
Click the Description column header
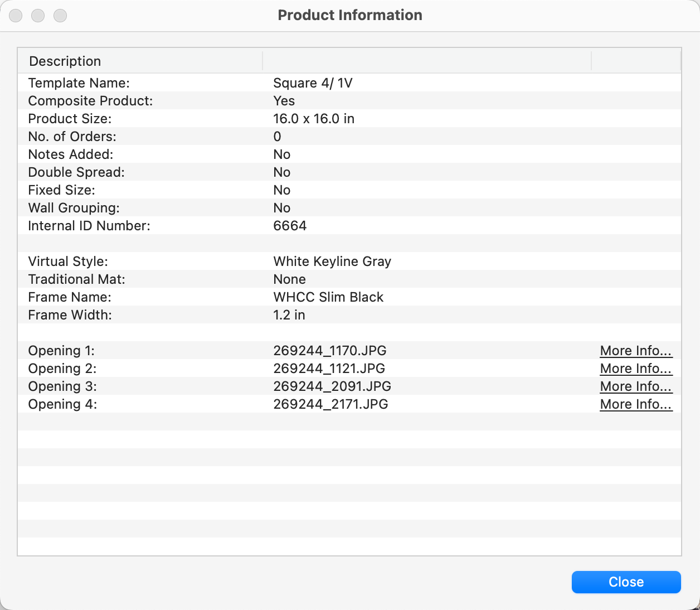65,61
